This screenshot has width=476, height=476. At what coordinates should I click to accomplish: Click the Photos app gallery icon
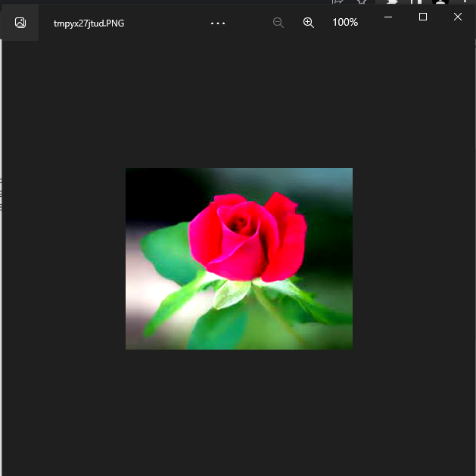tap(20, 23)
